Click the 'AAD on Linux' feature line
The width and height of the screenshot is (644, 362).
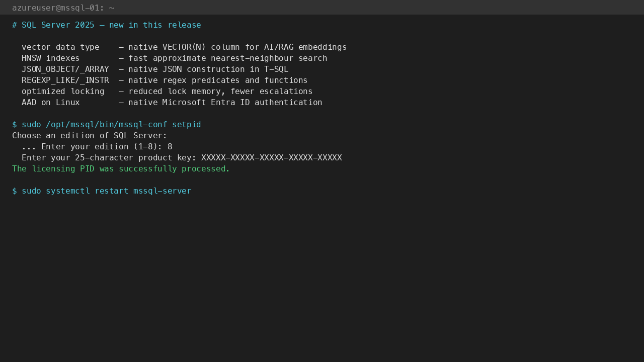(172, 103)
